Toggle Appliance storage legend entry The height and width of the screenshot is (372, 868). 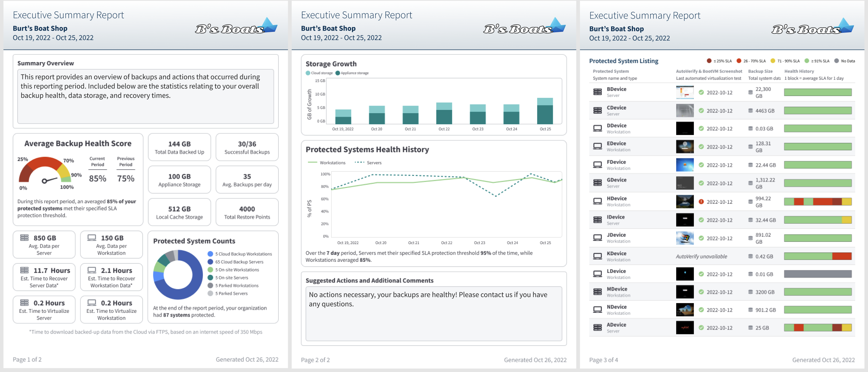click(352, 73)
